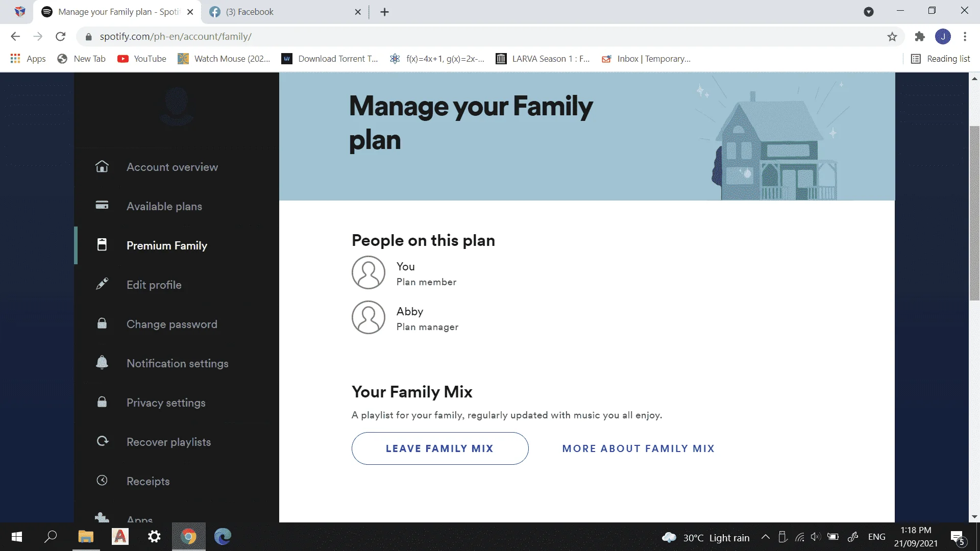This screenshot has width=980, height=551.
Task: Open the Chrome extensions puzzle icon
Action: point(920,36)
